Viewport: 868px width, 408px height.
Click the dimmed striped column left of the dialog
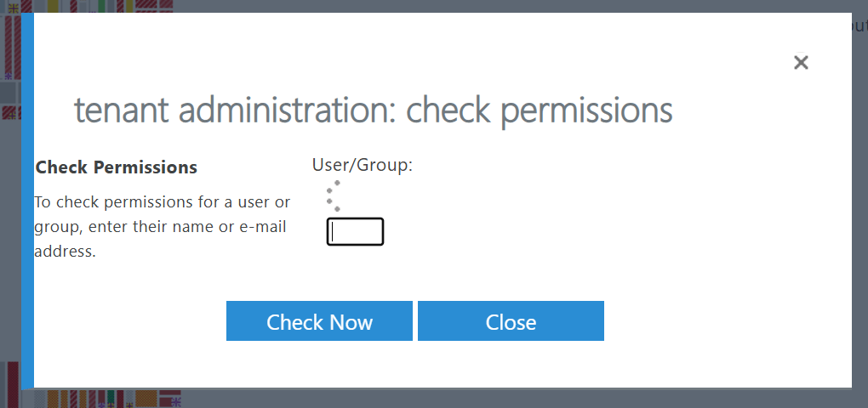coord(10,51)
